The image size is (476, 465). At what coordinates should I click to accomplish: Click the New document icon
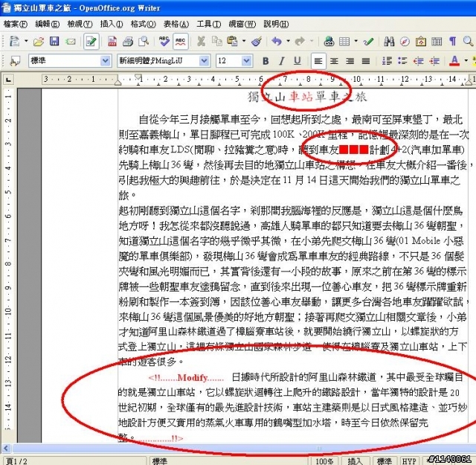click(14, 41)
